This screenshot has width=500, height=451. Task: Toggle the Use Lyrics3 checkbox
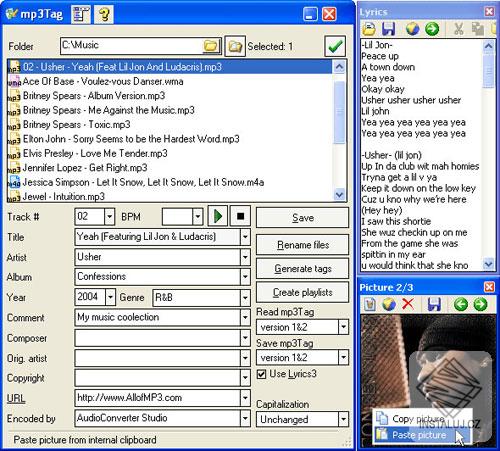(x=261, y=374)
